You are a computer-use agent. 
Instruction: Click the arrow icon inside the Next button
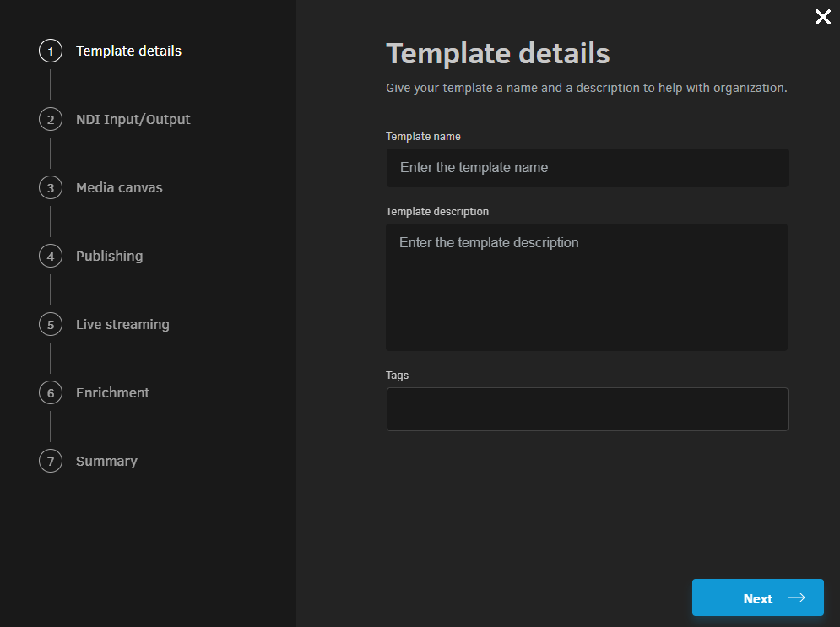[x=796, y=597]
